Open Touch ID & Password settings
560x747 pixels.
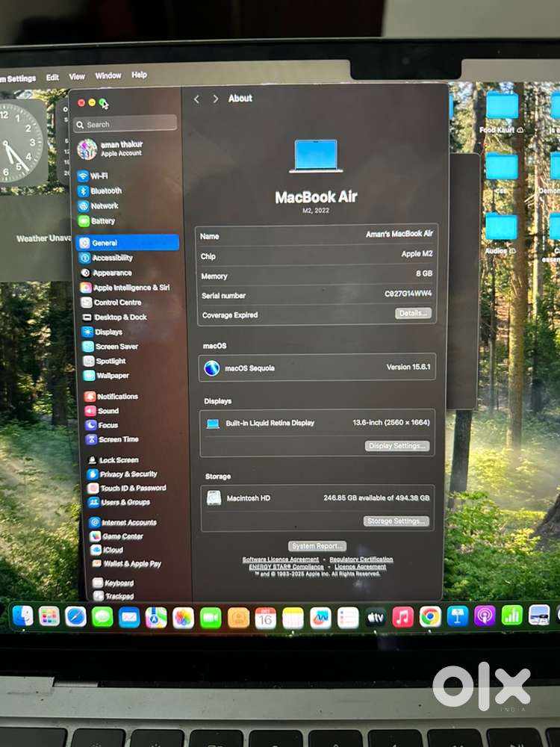click(x=132, y=488)
